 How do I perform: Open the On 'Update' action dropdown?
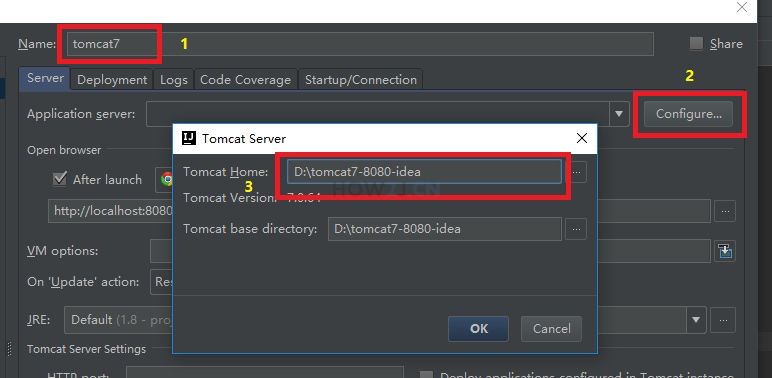tap(161, 282)
